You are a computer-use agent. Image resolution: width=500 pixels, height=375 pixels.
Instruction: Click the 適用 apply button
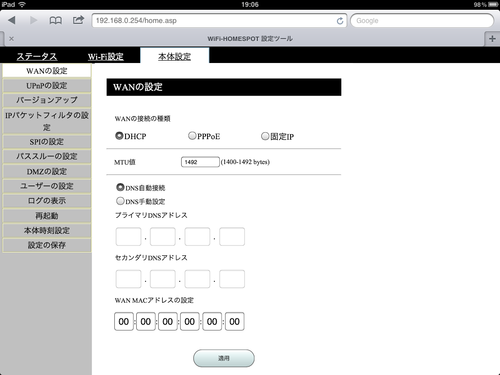tap(224, 358)
